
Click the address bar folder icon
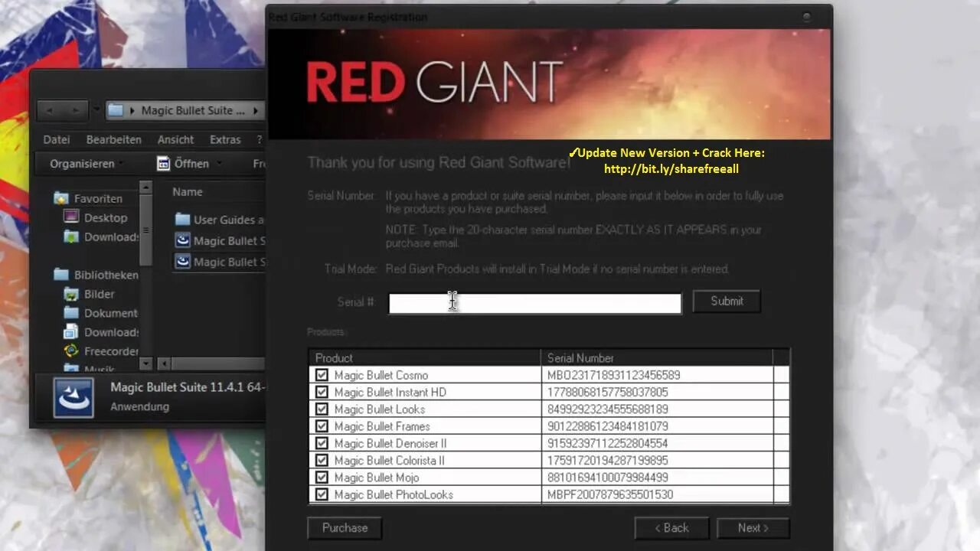click(116, 110)
